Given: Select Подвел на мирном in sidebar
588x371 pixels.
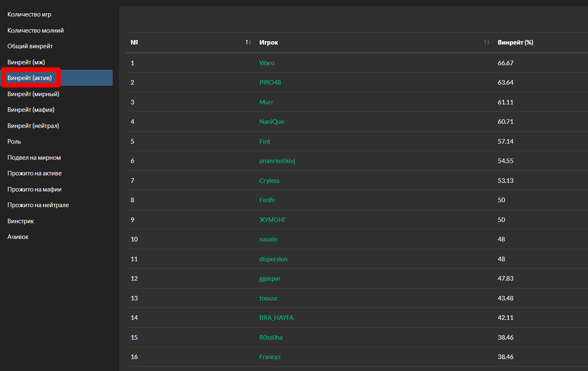Looking at the screenshot, I should (34, 157).
